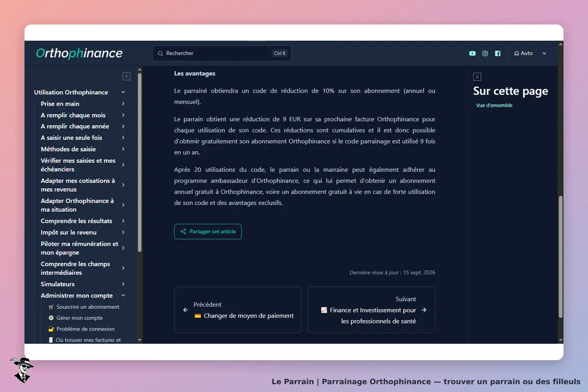Screen dimensions: 588x392
Task: Click the Orthophinance logo
Action: (x=79, y=53)
